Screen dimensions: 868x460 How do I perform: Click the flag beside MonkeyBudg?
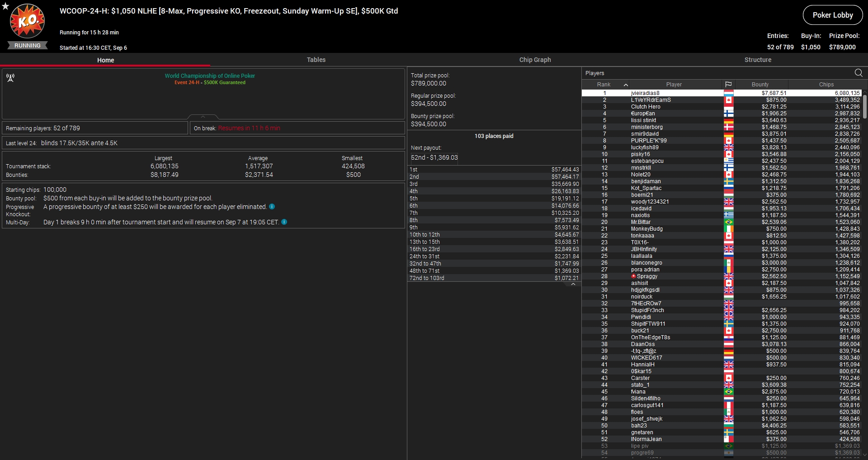[x=728, y=229]
